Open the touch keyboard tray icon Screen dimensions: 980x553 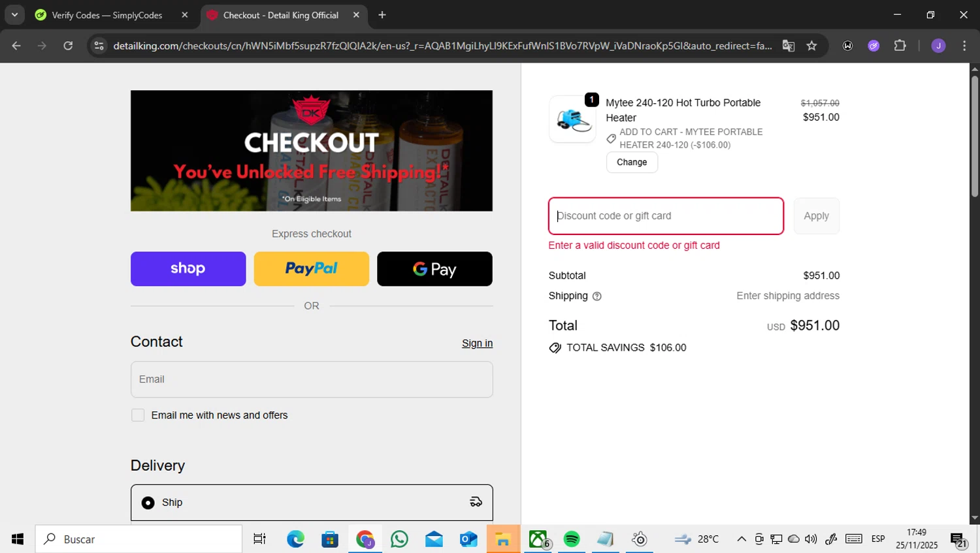point(853,539)
